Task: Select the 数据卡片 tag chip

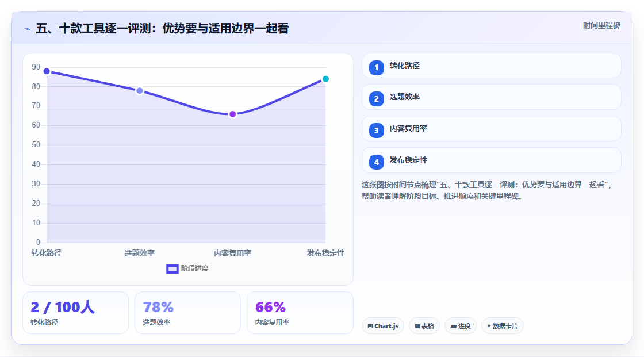Action: [503, 326]
